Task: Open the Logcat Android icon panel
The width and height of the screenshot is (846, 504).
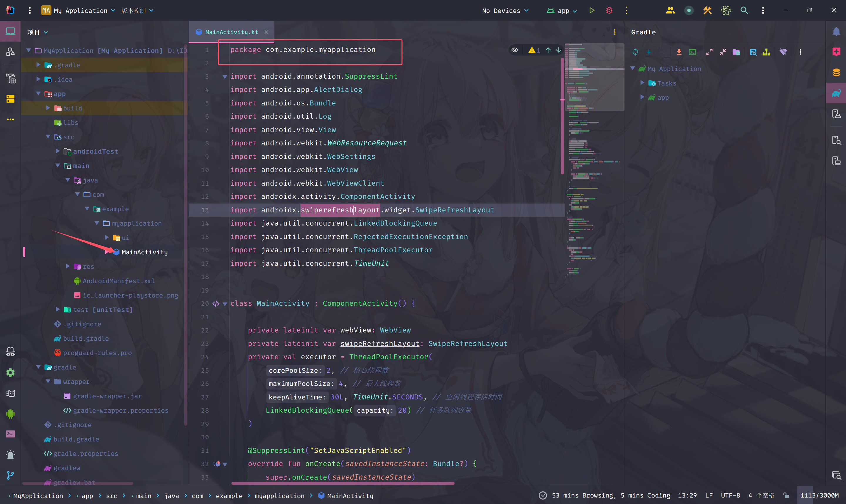Action: (x=11, y=414)
